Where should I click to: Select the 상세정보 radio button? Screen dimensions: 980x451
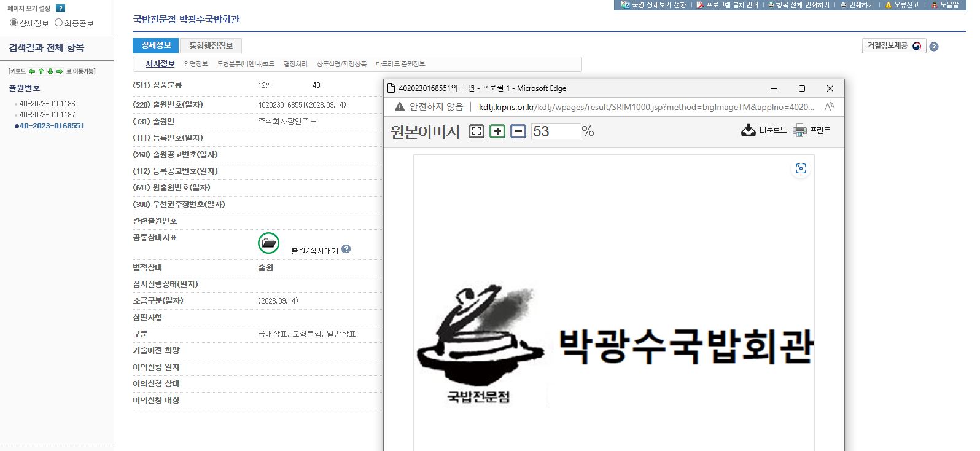[14, 23]
